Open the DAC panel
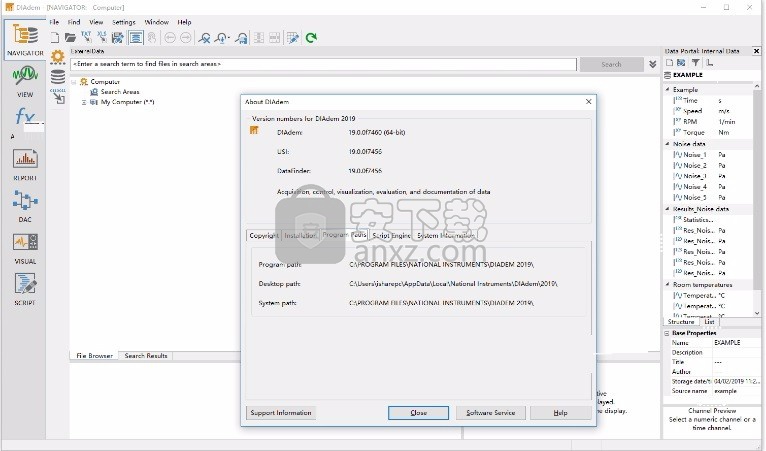The height and width of the screenshot is (451, 766). tap(25, 206)
